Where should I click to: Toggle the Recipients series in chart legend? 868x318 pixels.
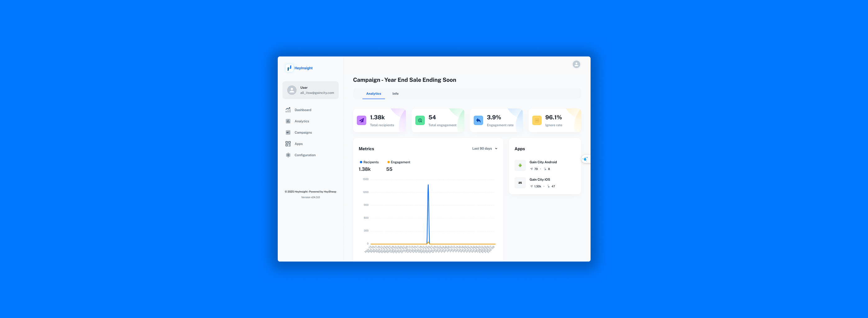click(x=369, y=162)
